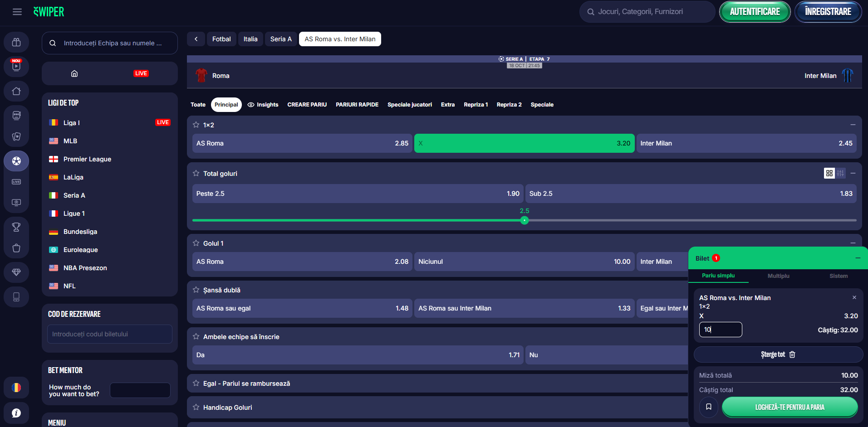Click the AUTENTIFICARE button
This screenshot has width=868, height=427.
(755, 12)
